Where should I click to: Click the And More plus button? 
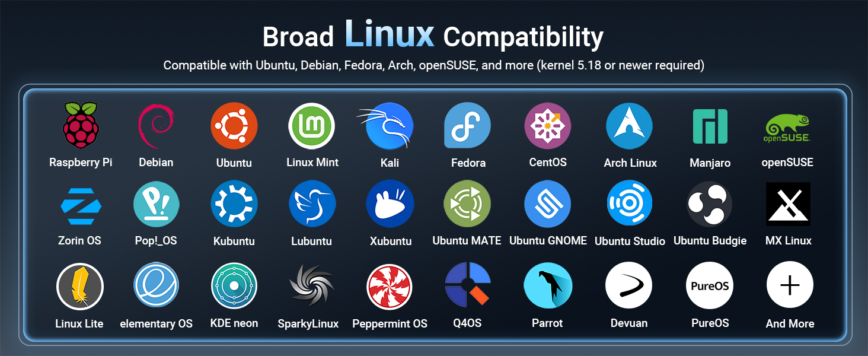(x=789, y=285)
